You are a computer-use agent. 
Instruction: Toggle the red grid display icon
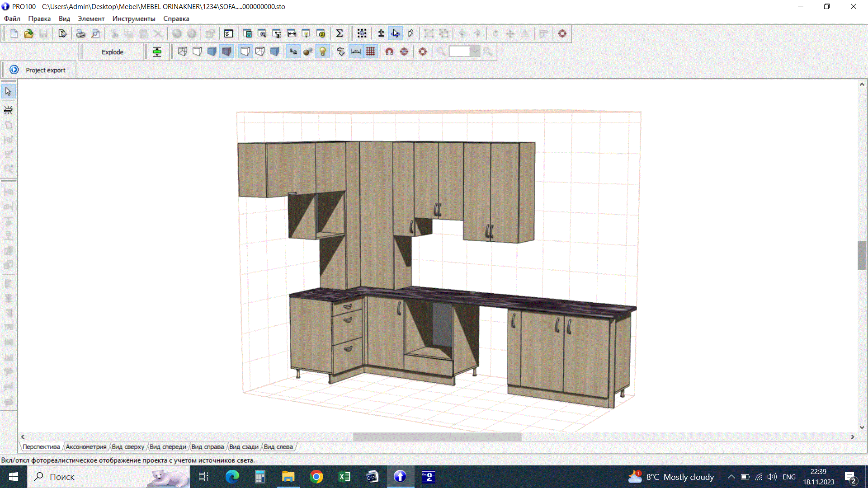[x=370, y=52]
